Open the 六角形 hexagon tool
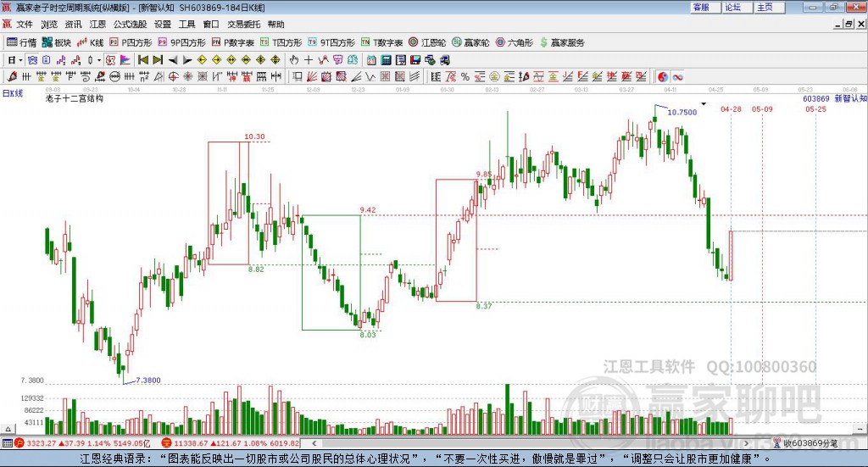Screen dimensions: 868x467 [515, 42]
